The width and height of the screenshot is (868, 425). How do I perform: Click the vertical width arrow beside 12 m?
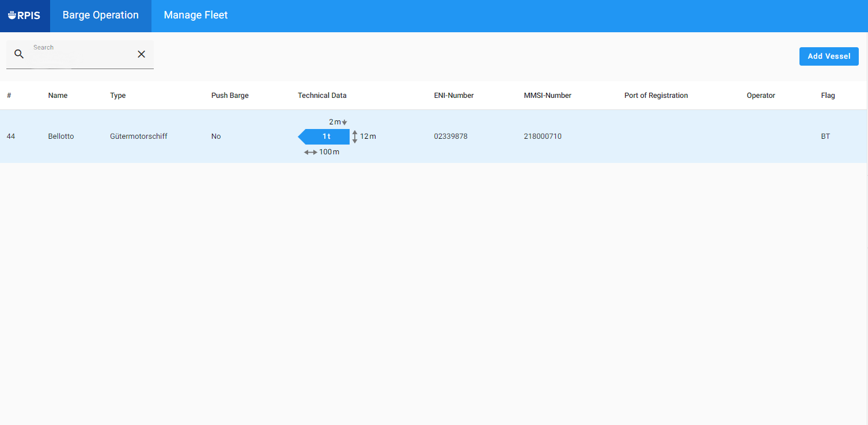355,136
